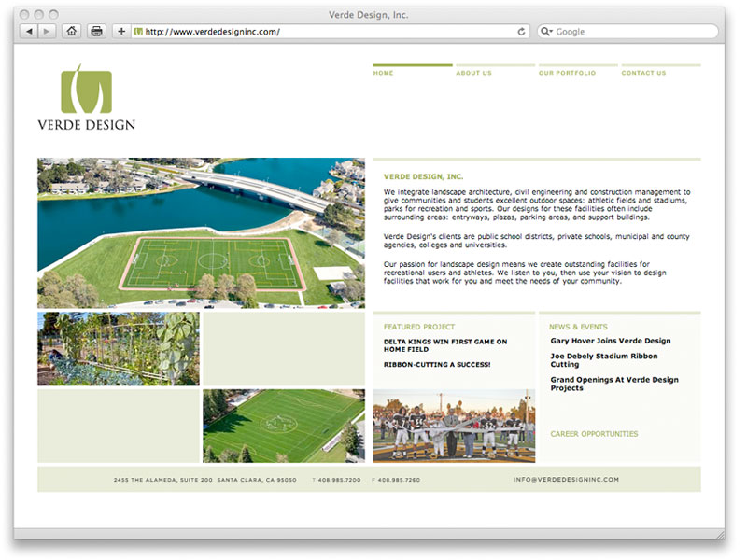This screenshot has height=560, width=747.
Task: Click the Print page icon
Action: (96, 32)
